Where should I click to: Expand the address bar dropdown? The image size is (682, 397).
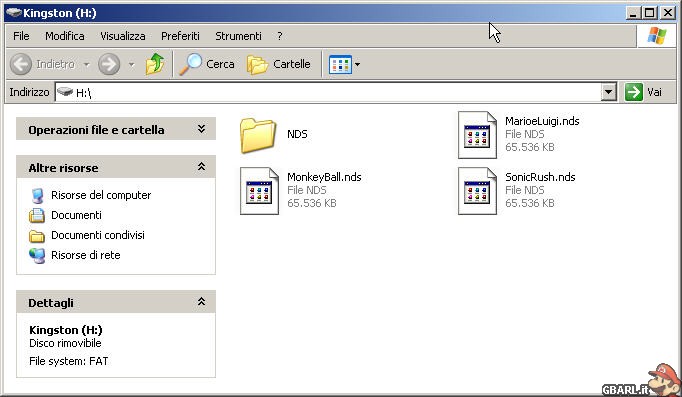pos(608,92)
